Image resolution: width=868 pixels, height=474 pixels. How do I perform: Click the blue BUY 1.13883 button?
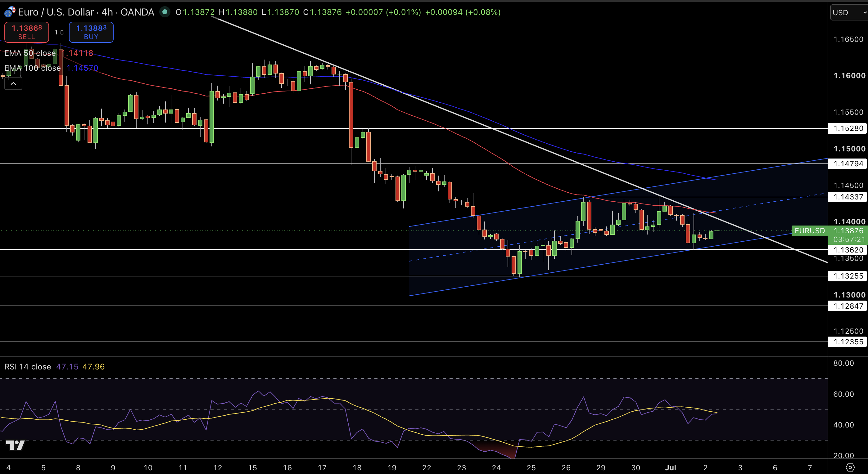(x=91, y=32)
